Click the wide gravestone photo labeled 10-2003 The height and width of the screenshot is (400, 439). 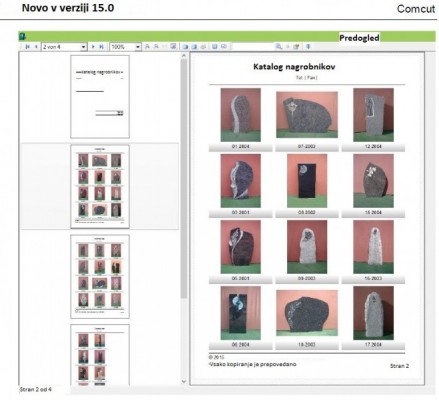(307, 313)
